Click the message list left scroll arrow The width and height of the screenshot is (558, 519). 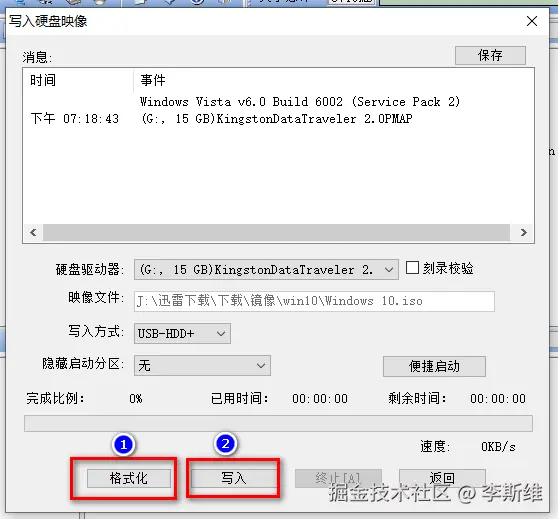[x=33, y=232]
